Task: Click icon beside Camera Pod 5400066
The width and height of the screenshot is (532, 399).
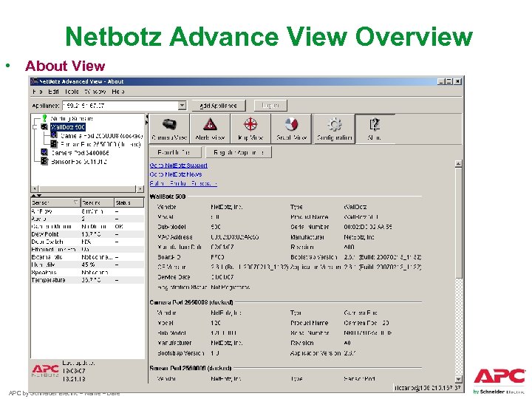Action: pos(44,152)
